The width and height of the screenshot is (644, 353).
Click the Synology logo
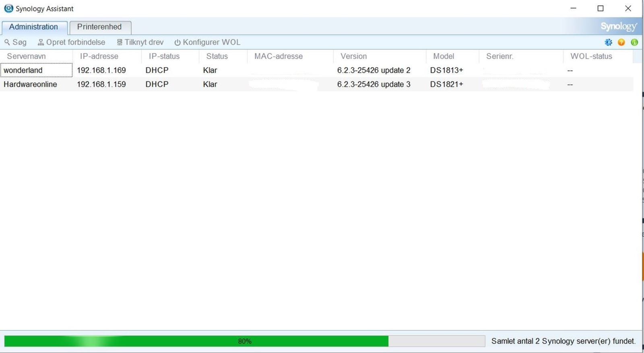619,27
